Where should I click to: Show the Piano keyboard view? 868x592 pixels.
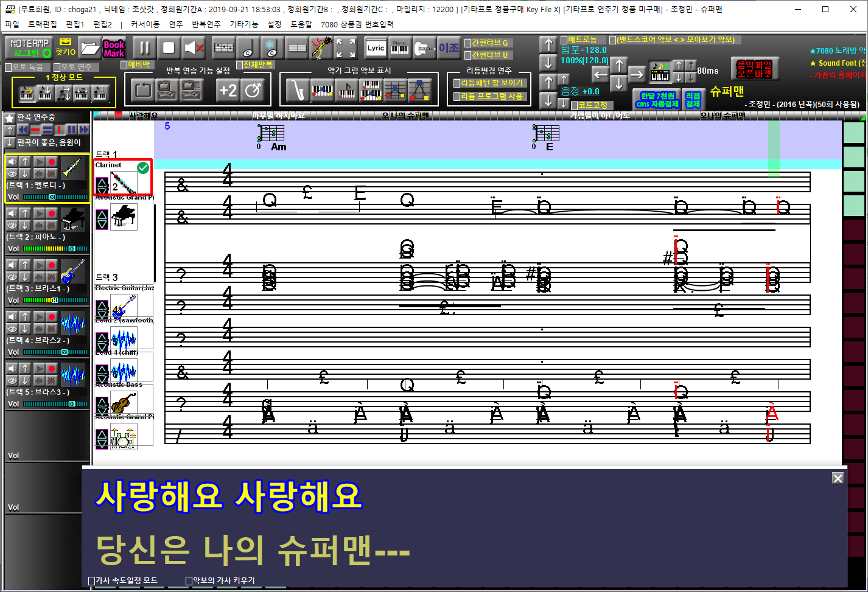click(x=400, y=47)
